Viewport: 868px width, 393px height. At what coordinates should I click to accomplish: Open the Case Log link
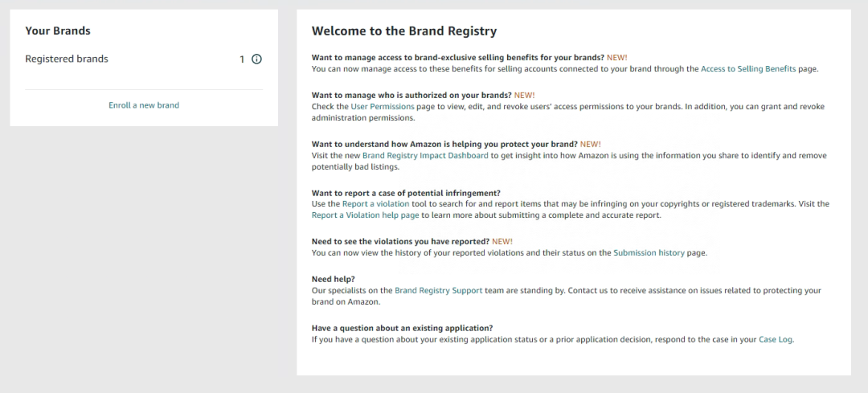pos(775,339)
